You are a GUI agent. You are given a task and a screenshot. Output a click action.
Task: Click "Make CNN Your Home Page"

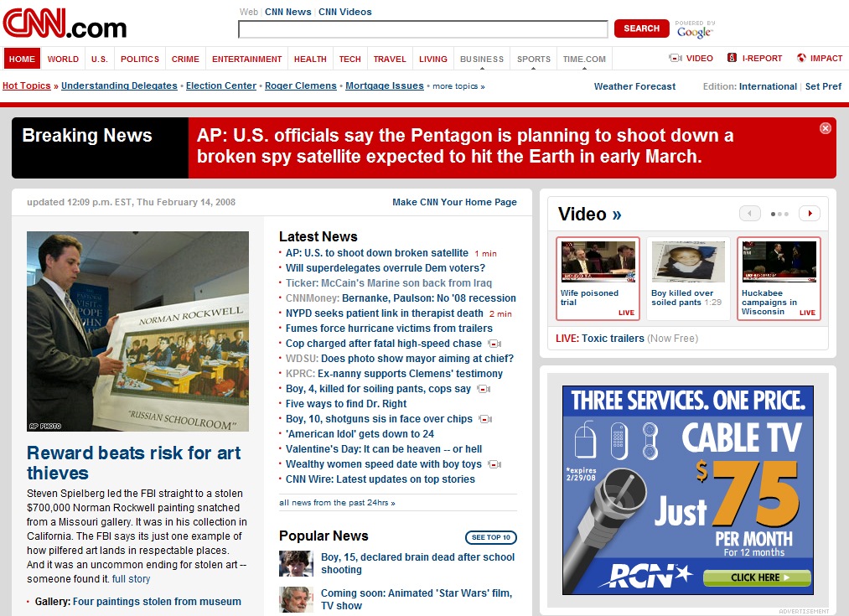point(454,202)
